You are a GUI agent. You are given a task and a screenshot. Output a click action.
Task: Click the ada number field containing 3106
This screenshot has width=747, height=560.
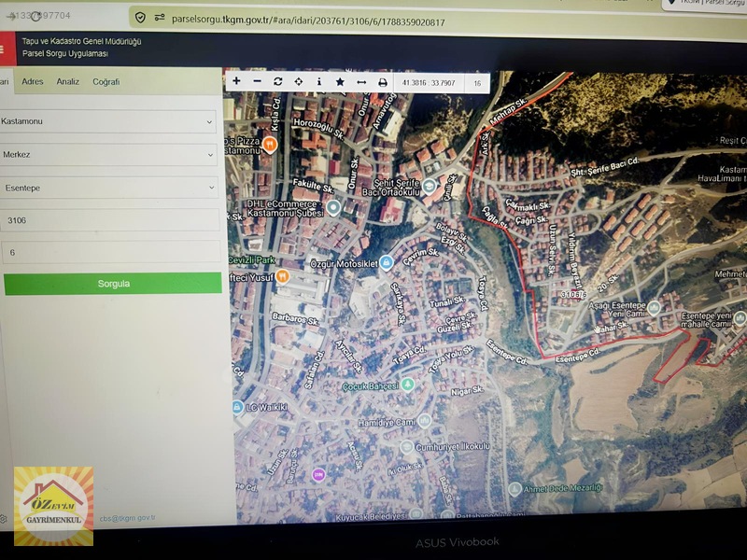click(110, 220)
